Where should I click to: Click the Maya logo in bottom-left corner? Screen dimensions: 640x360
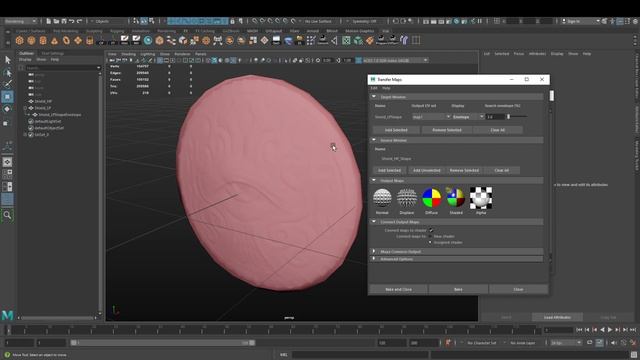pyautogui.click(x=8, y=315)
